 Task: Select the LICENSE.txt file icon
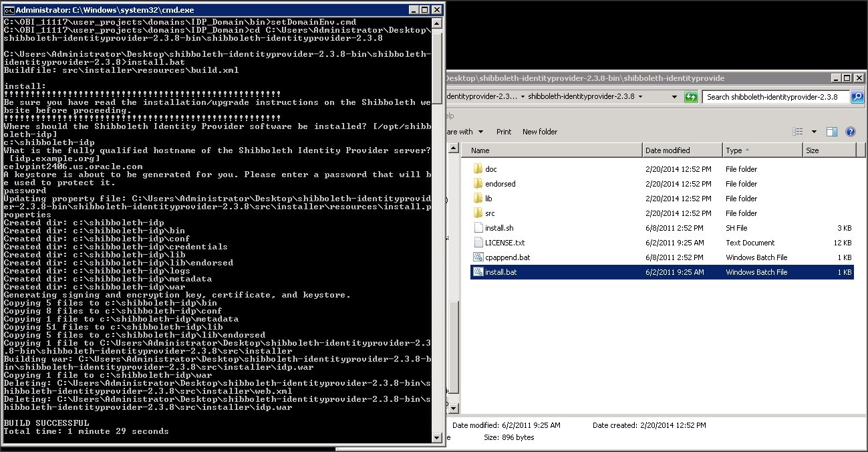478,243
